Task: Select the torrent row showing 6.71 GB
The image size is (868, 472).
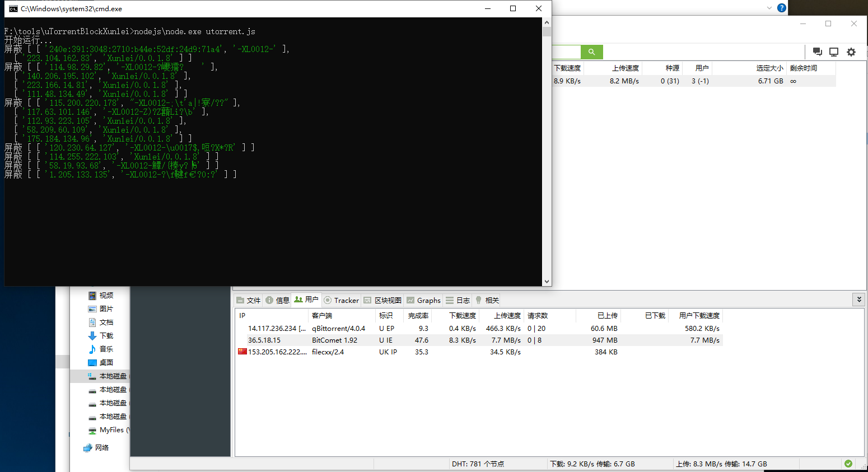Action: pos(694,81)
